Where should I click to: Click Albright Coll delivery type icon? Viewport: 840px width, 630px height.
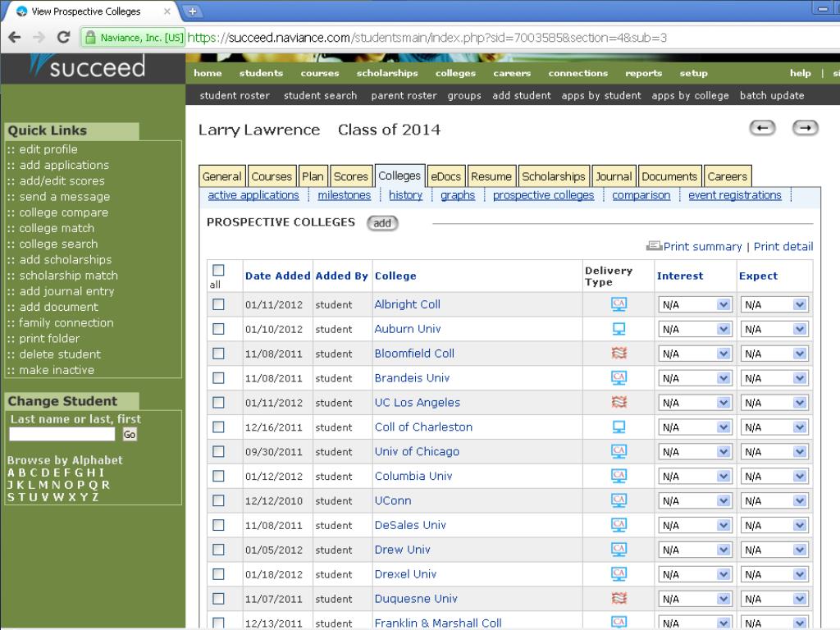[619, 304]
